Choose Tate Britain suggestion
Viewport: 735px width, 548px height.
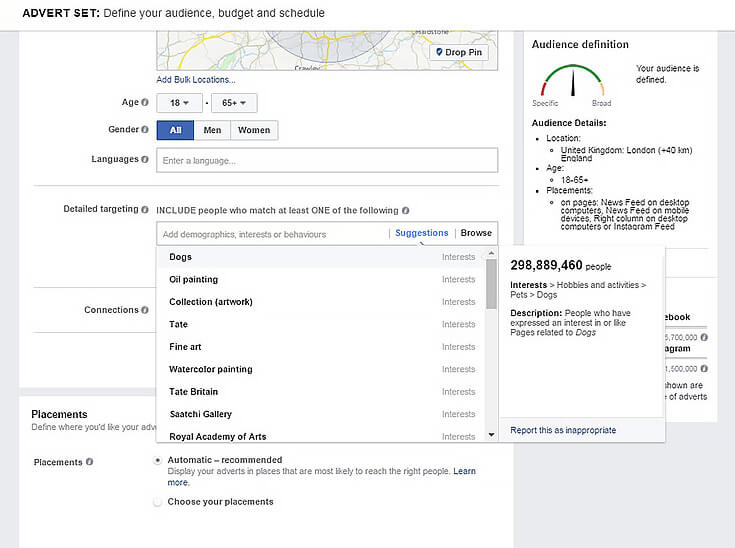click(322, 392)
